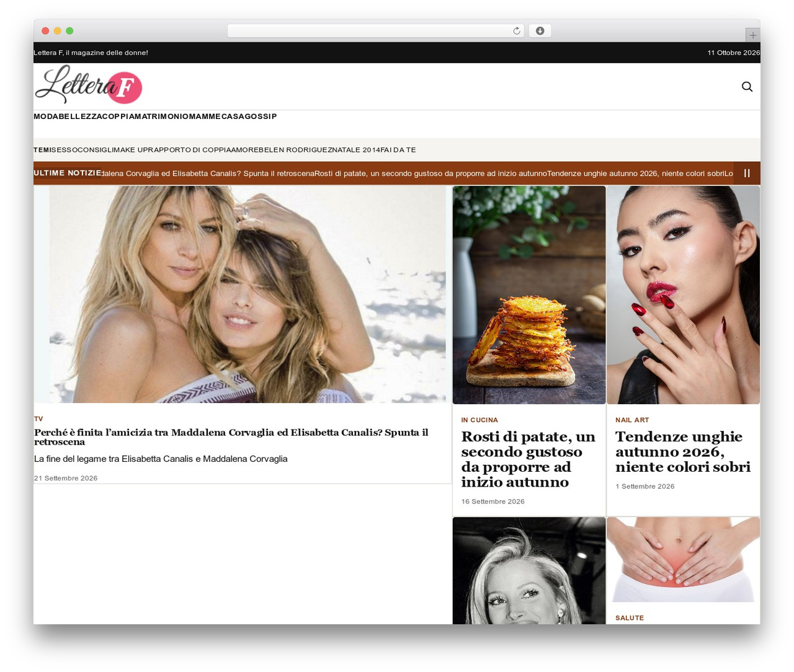794x672 pixels.
Task: Open the two blonde women featured photo
Action: click(x=243, y=294)
